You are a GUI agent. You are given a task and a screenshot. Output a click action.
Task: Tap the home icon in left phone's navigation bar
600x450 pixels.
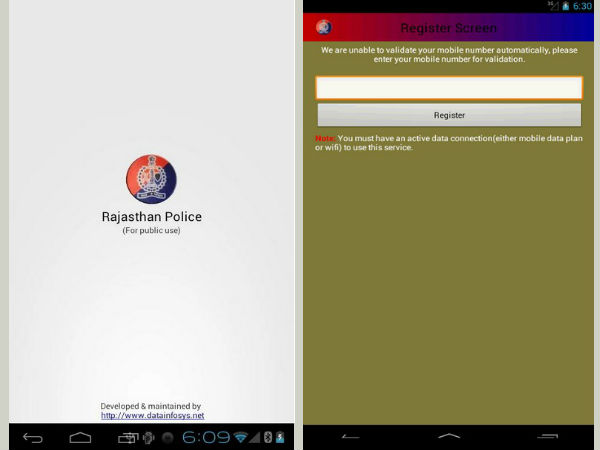pos(80,437)
